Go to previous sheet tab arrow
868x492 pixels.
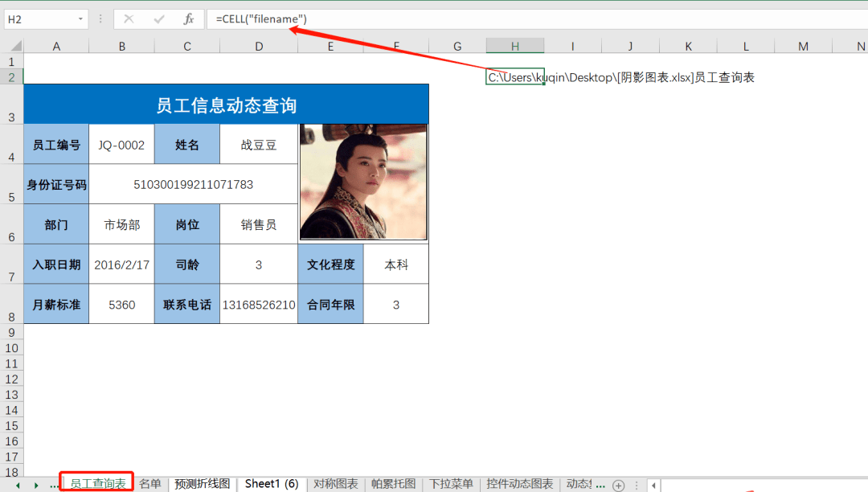(18, 486)
